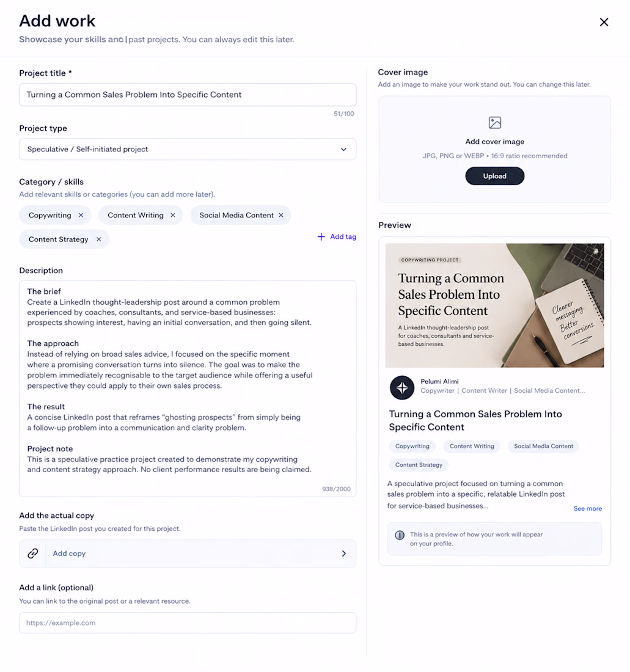
Task: Open the Project type dropdown
Action: click(x=188, y=149)
